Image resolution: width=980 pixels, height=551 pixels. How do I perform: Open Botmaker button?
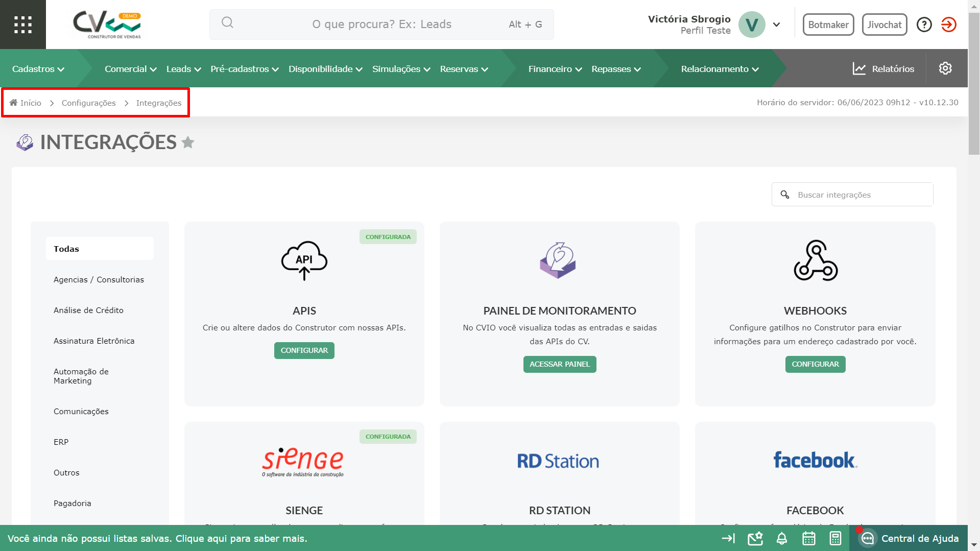(828, 25)
